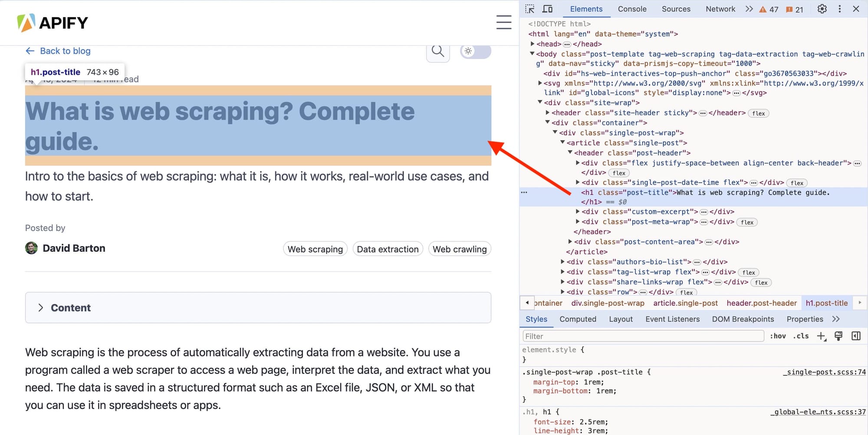Select the inspect element picker tool
The image size is (868, 435).
pos(529,9)
